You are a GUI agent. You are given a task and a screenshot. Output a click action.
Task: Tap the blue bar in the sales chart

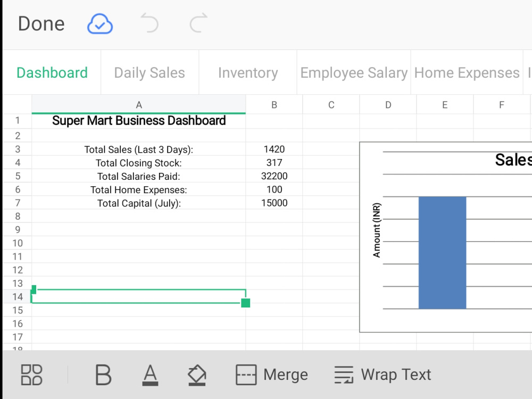pyautogui.click(x=442, y=253)
